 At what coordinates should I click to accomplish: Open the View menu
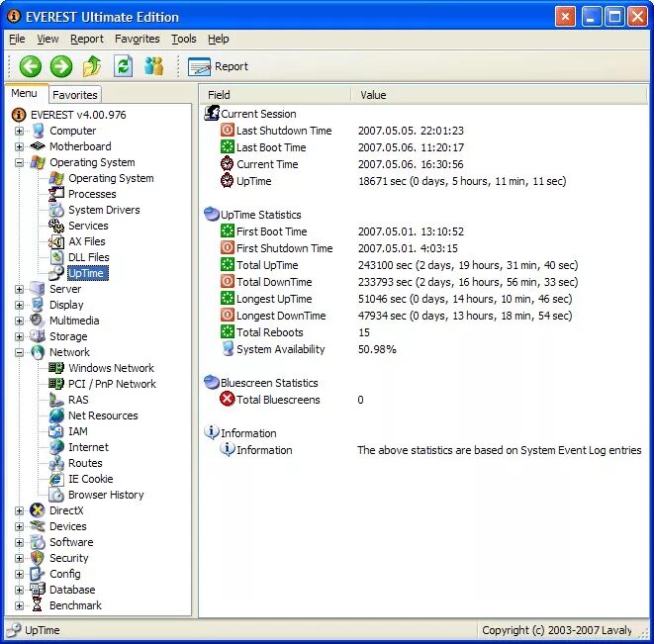coord(47,39)
